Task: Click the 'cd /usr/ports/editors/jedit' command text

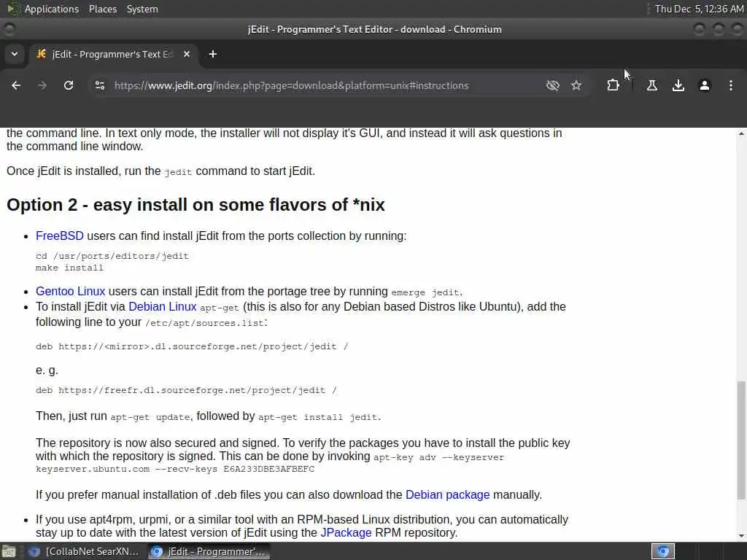Action: (x=112, y=256)
